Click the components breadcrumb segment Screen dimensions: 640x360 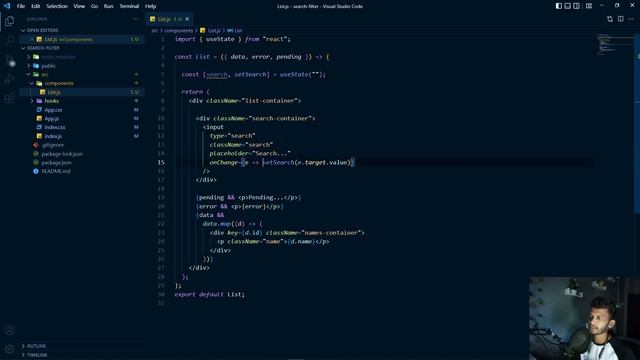[178, 31]
